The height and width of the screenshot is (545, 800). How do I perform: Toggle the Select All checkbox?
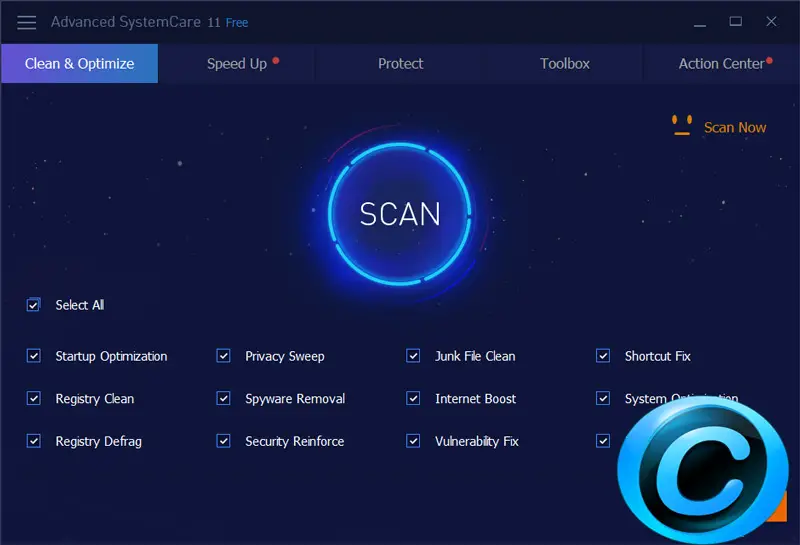(x=33, y=305)
